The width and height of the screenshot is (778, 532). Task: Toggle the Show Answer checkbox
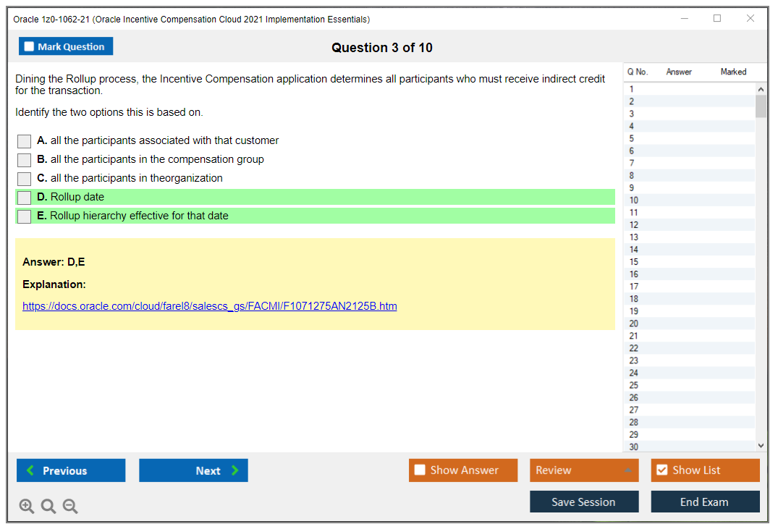(x=420, y=470)
